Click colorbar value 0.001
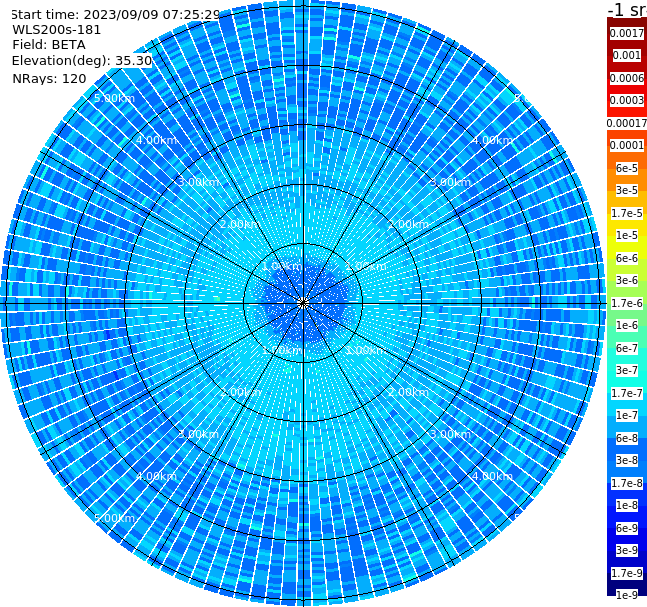647x607 pixels. (627, 55)
